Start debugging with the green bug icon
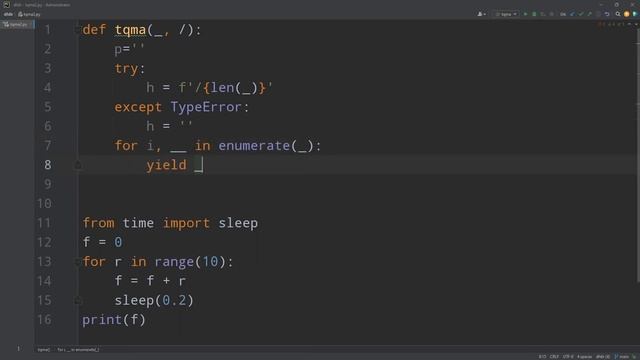Image resolution: width=640 pixels, height=360 pixels. [x=534, y=14]
